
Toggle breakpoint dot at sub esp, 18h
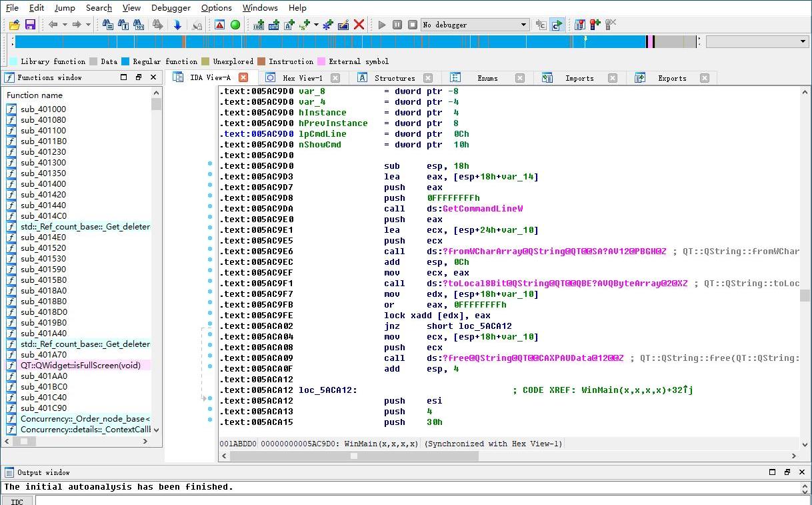coord(210,163)
